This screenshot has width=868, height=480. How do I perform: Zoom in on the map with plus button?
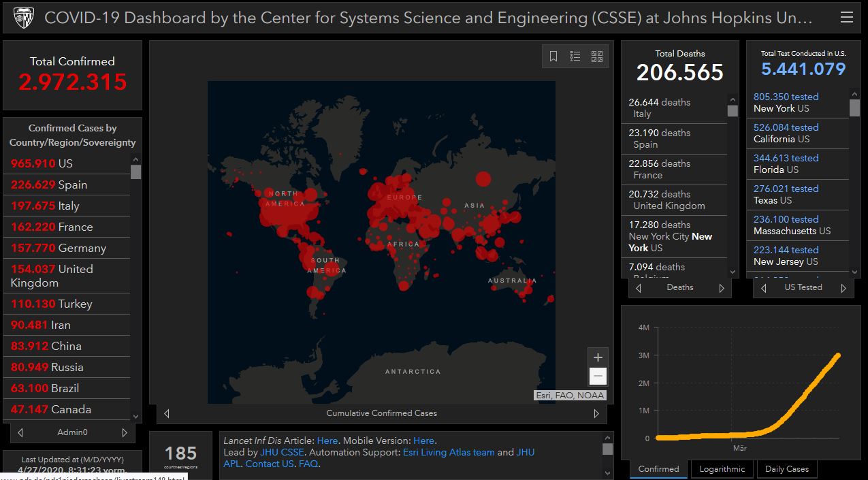(x=598, y=357)
